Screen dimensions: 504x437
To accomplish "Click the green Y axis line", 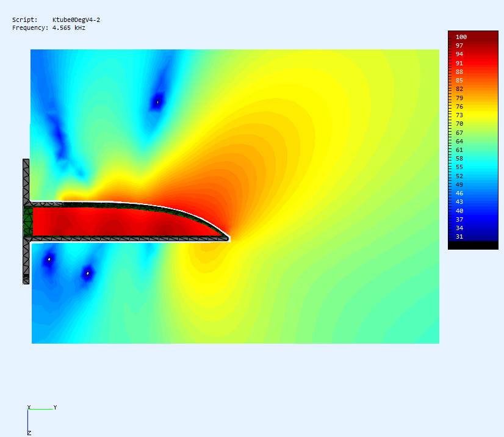I will (x=41, y=410).
